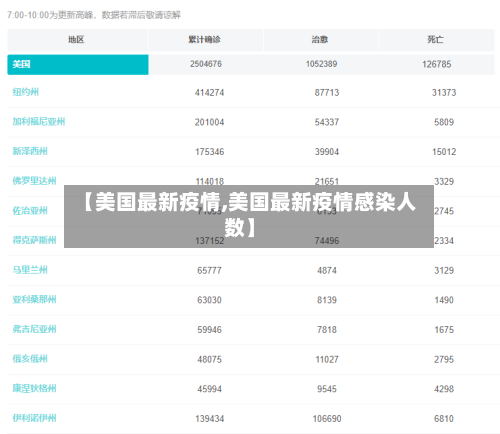This screenshot has width=500, height=434.
Task: Click Illinois deaths value 6810
Action: click(x=444, y=419)
